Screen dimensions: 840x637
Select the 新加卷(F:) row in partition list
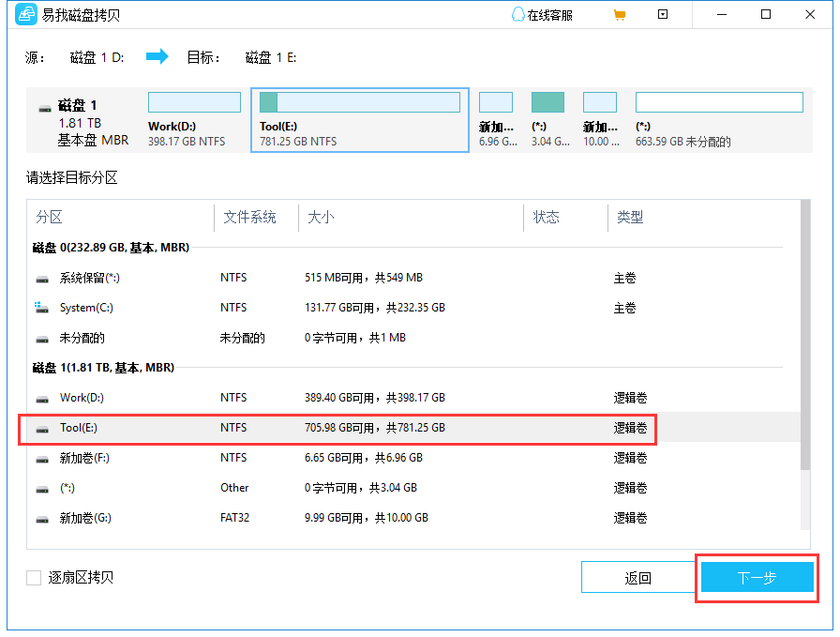281,457
